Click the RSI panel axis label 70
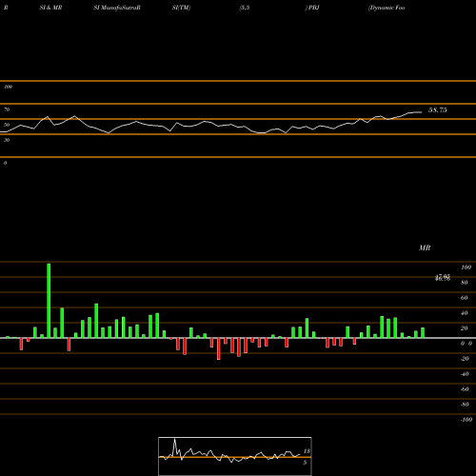Image resolution: width=476 pixels, height=476 pixels. pos(7,109)
